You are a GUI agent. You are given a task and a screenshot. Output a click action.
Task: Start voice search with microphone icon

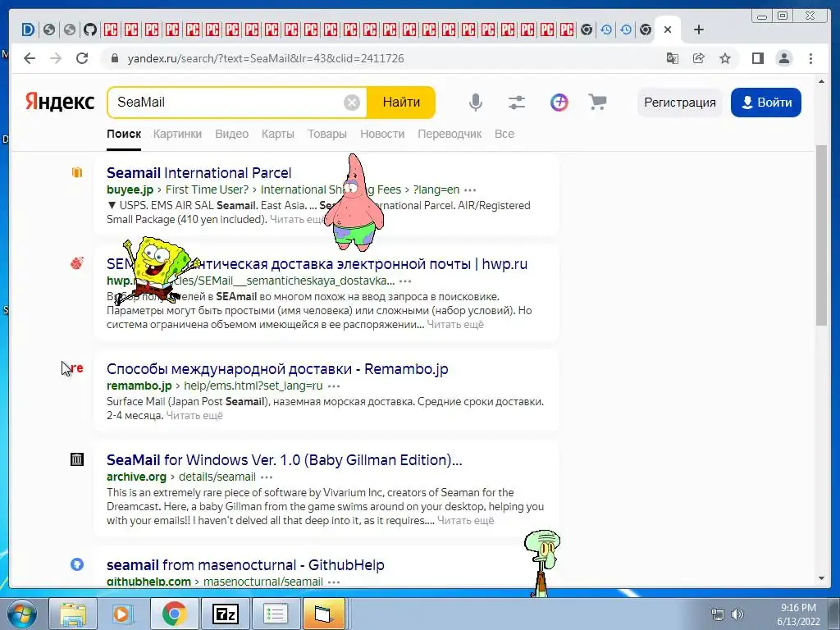tap(475, 102)
